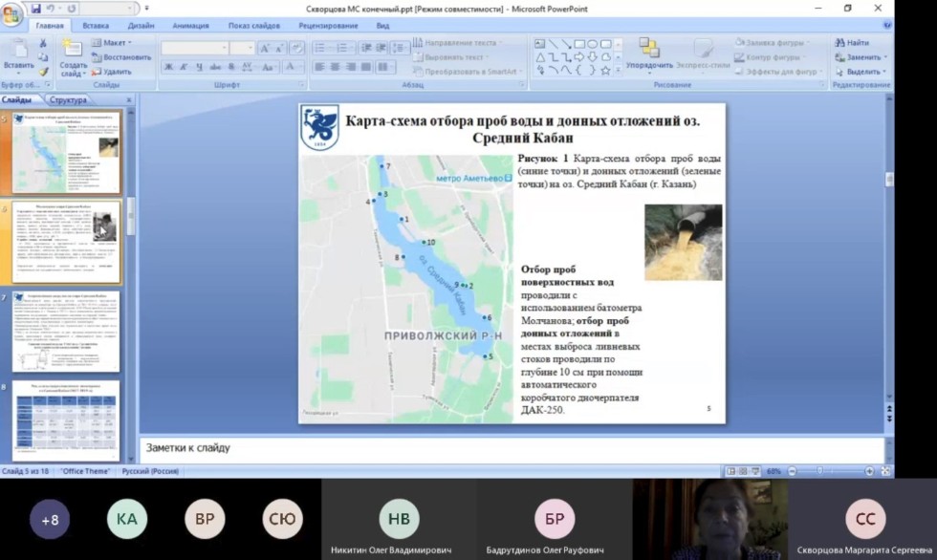The image size is (937, 560).
Task: Click the Найти find button
Action: point(852,43)
